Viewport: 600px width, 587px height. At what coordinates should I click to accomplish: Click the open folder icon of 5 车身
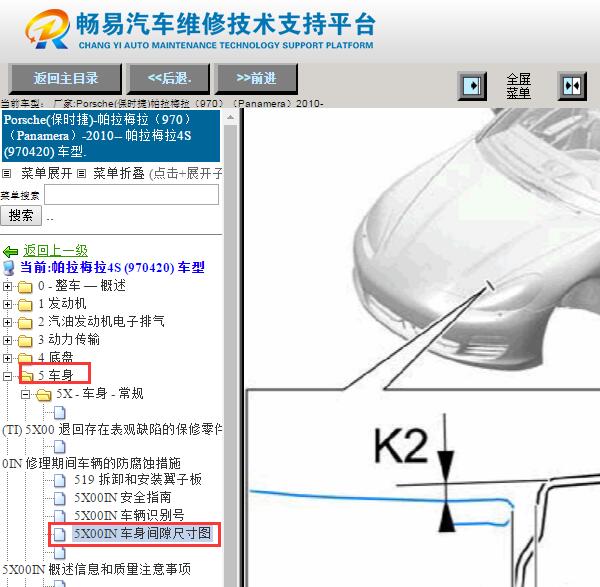click(x=26, y=376)
